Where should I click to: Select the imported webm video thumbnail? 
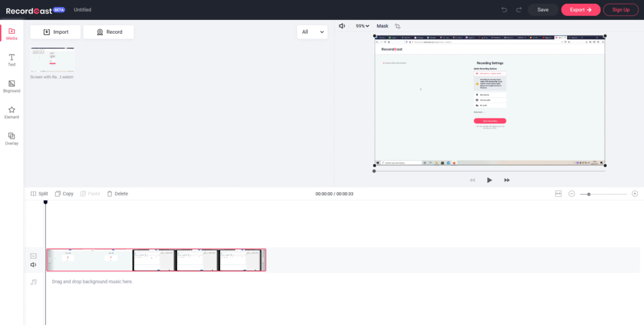(53, 59)
